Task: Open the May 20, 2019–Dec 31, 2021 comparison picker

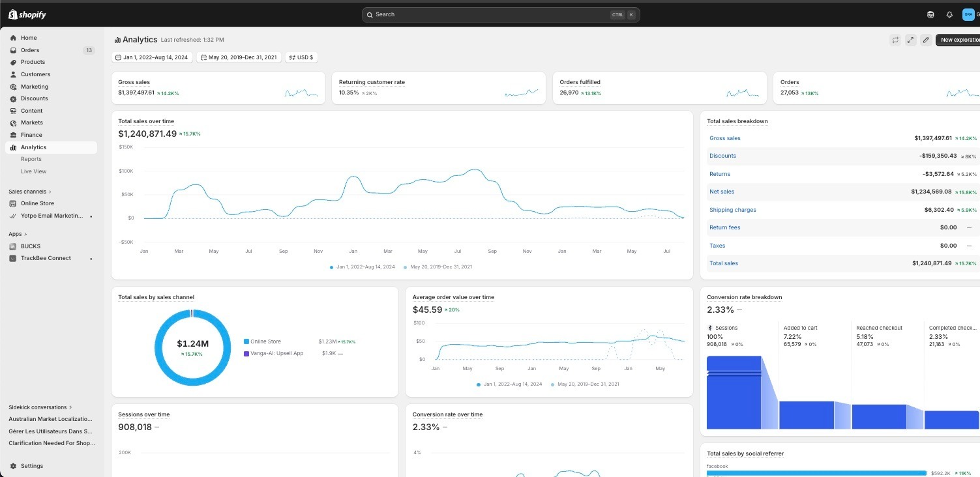Action: [239, 57]
